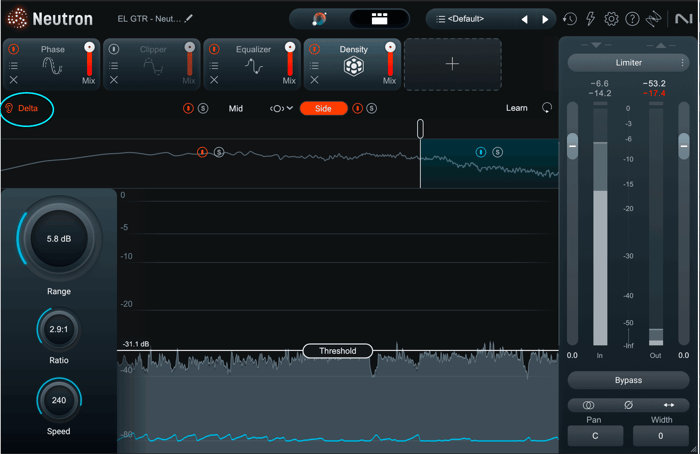Go to next preset
Screen dimensions: 700x454
(545, 20)
